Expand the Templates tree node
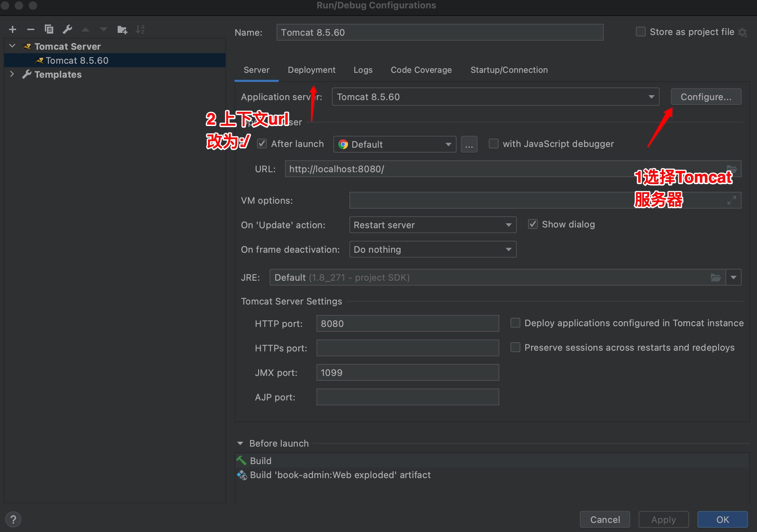757x532 pixels. coord(12,74)
